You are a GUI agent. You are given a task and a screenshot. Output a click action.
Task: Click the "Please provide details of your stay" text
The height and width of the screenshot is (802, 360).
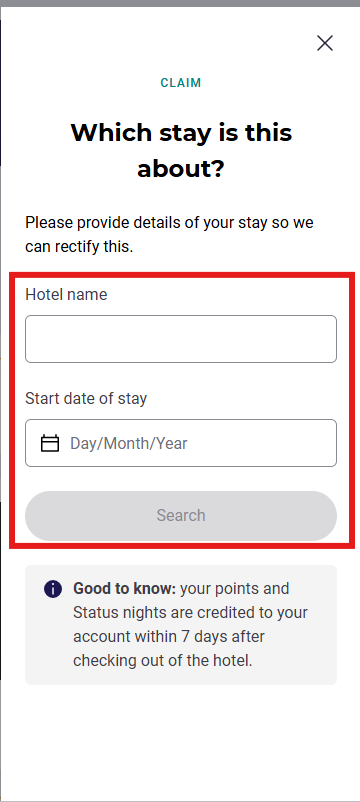pyautogui.click(x=146, y=223)
